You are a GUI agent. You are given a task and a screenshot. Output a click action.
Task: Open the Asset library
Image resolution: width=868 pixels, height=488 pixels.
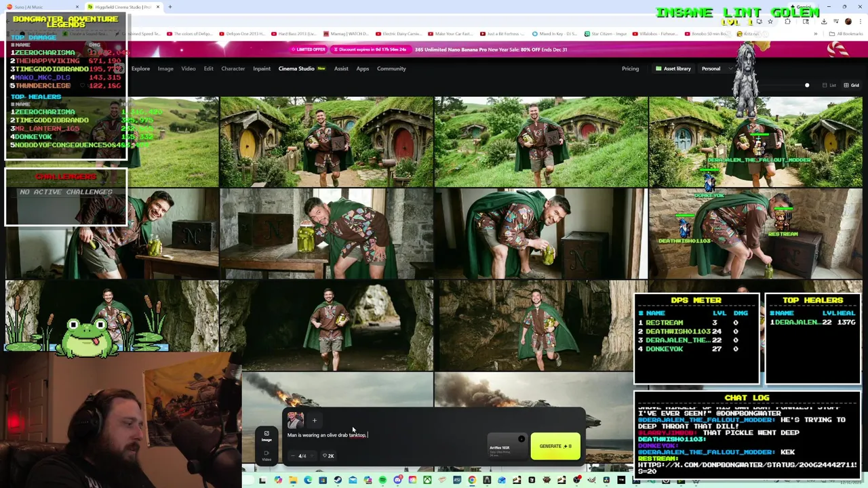[673, 68]
